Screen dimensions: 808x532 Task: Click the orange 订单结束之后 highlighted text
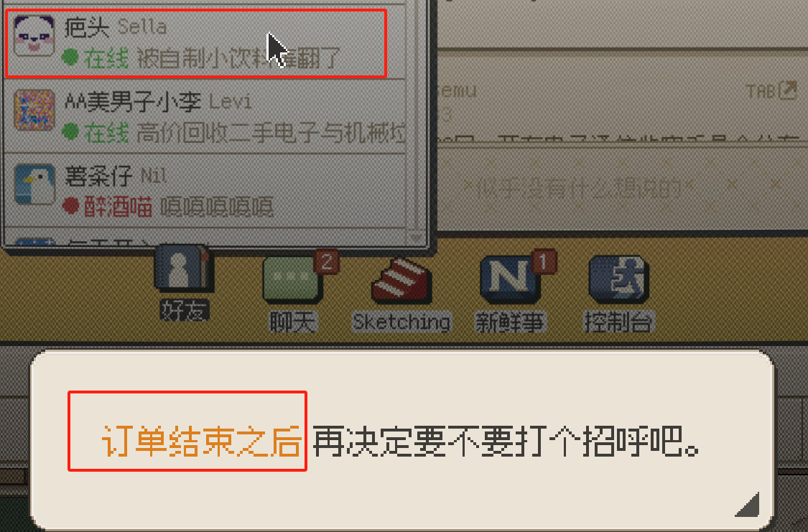(x=201, y=442)
